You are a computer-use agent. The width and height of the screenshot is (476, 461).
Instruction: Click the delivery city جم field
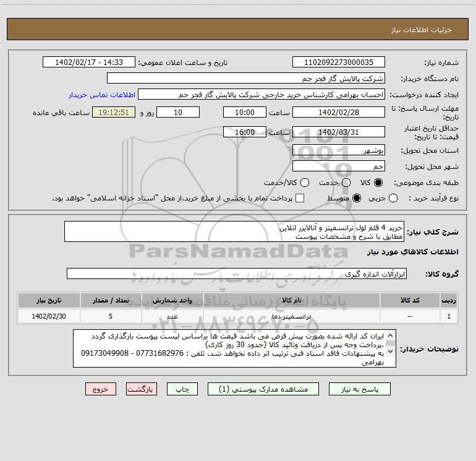tap(339, 166)
